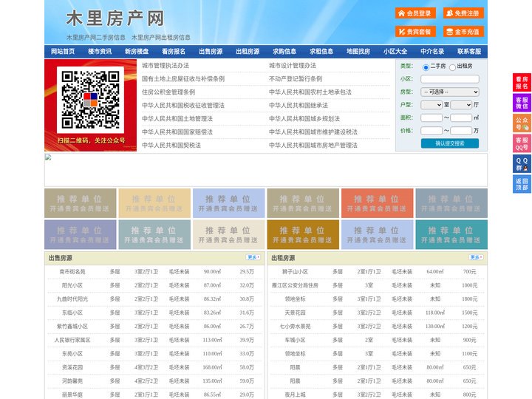Open the 房型 可选择 dropdown
532x399 pixels.
point(450,92)
